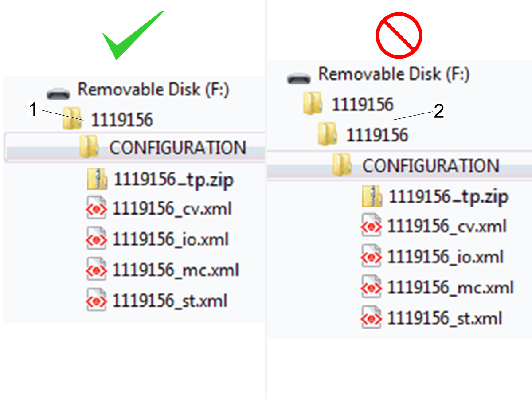Image resolution: width=532 pixels, height=399 pixels.
Task: Select 1119156_st.xml label in right tree
Action: point(445,318)
